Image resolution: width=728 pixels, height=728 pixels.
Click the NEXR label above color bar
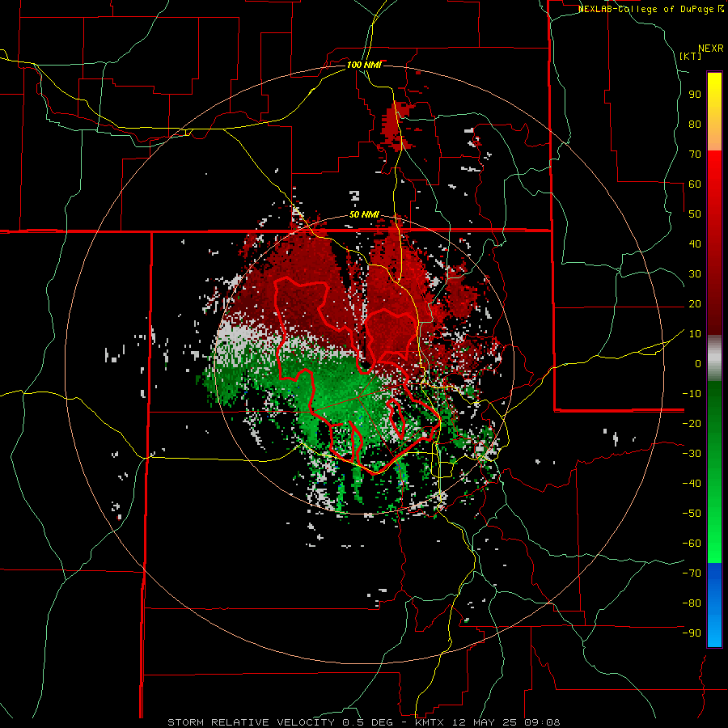[x=711, y=48]
